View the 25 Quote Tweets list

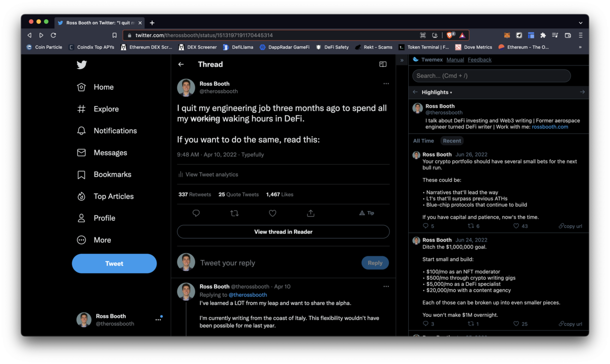[x=238, y=194]
